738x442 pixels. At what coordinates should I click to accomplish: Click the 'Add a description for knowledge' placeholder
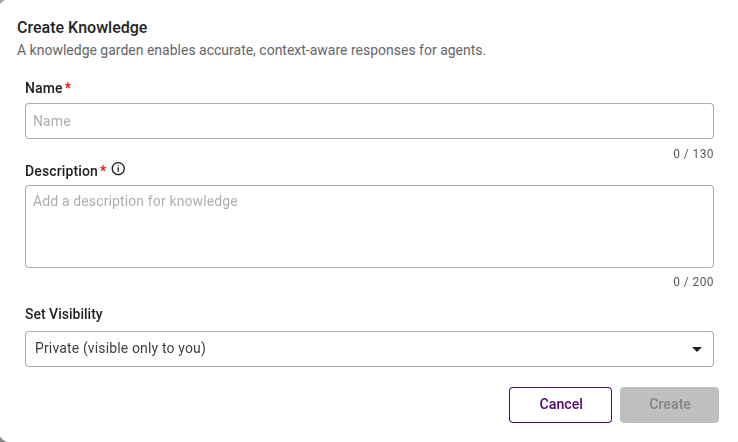135,201
